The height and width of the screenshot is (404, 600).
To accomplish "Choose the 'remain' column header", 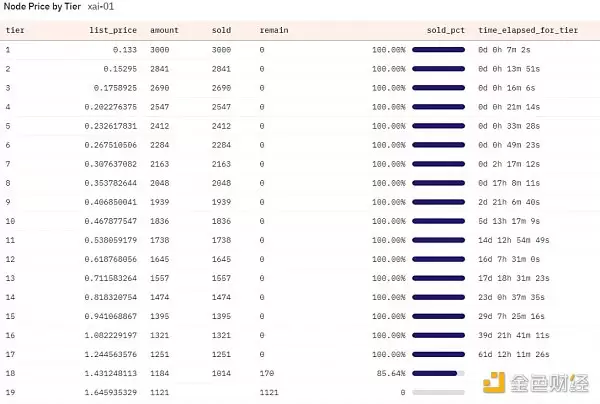I will pyautogui.click(x=273, y=30).
